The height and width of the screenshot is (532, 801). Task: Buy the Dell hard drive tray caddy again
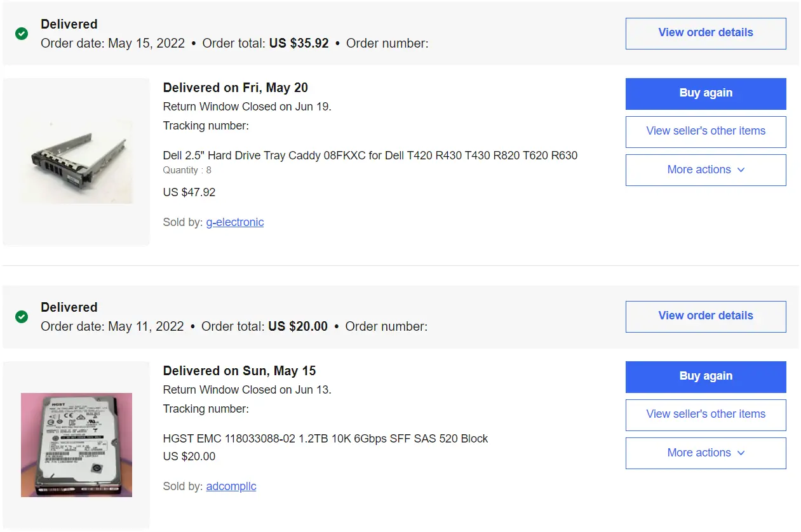pos(705,93)
